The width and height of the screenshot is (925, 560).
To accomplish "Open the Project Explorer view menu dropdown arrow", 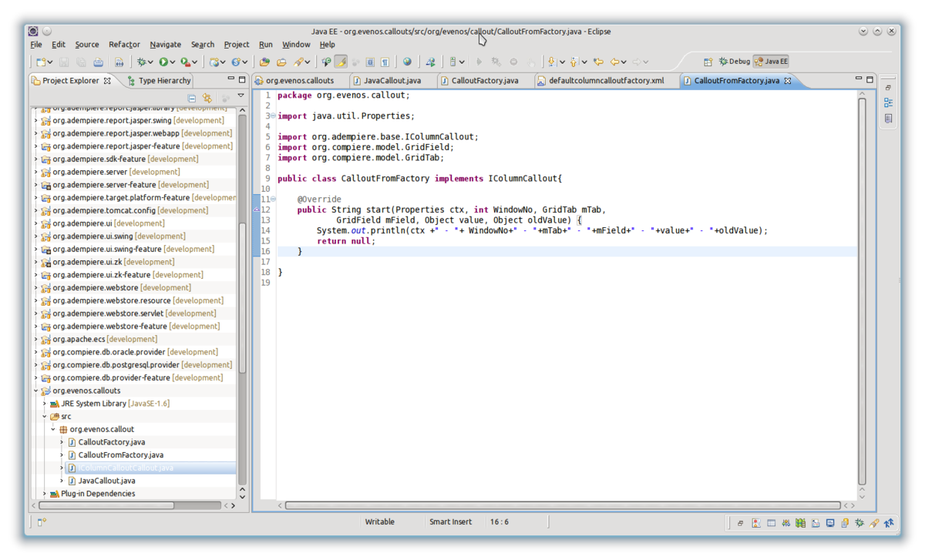I will (x=240, y=96).
